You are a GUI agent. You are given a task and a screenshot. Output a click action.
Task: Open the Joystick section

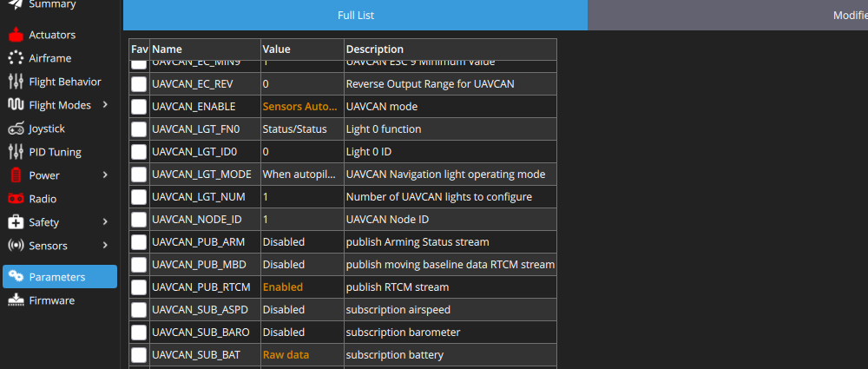60,128
